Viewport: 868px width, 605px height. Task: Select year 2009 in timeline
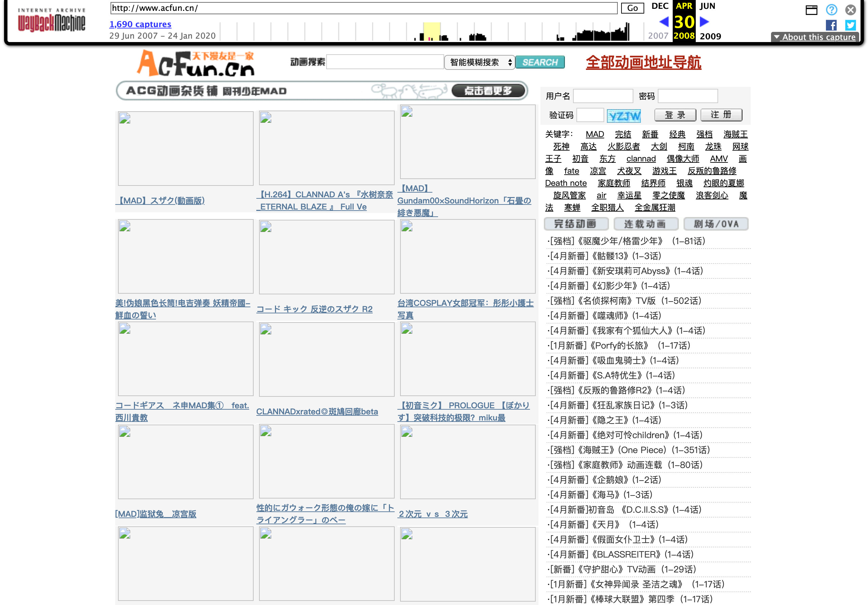(x=710, y=36)
